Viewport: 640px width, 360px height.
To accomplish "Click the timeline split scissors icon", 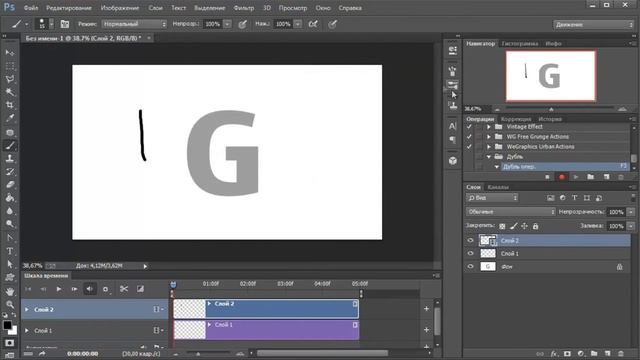I will pyautogui.click(x=124, y=289).
